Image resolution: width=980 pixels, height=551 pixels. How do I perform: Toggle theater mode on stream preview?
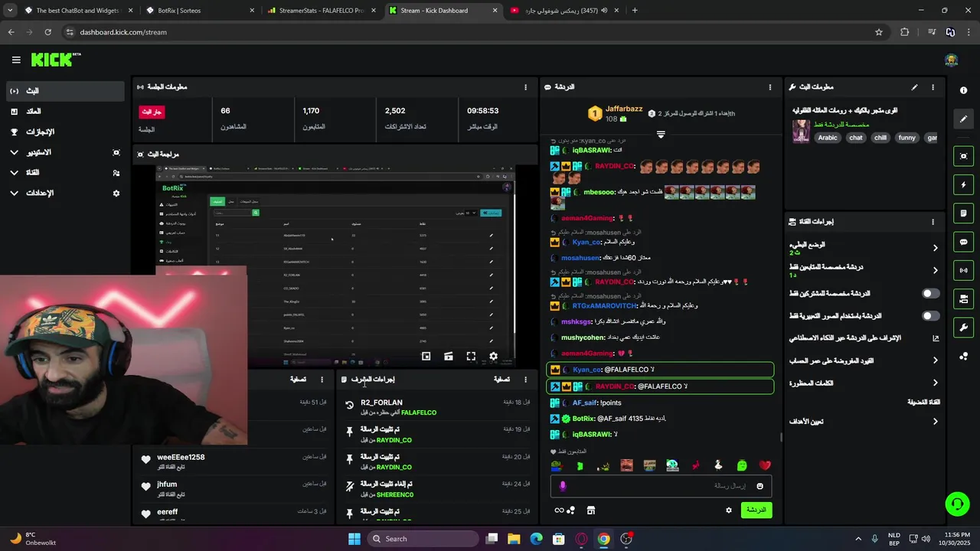click(449, 356)
